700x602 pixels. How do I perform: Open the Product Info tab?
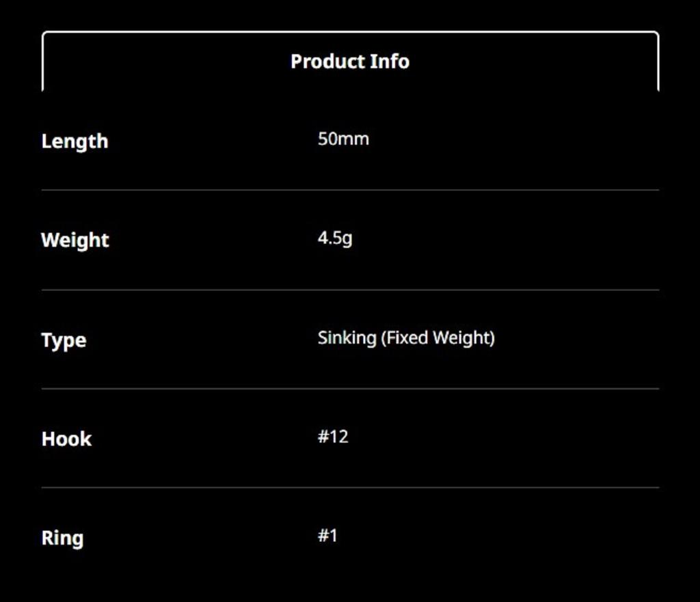350,61
